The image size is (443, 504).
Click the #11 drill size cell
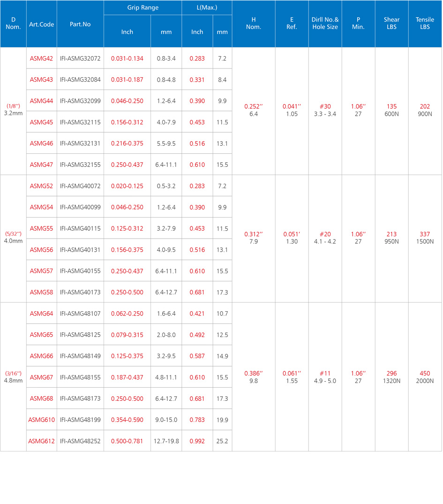coord(325,377)
